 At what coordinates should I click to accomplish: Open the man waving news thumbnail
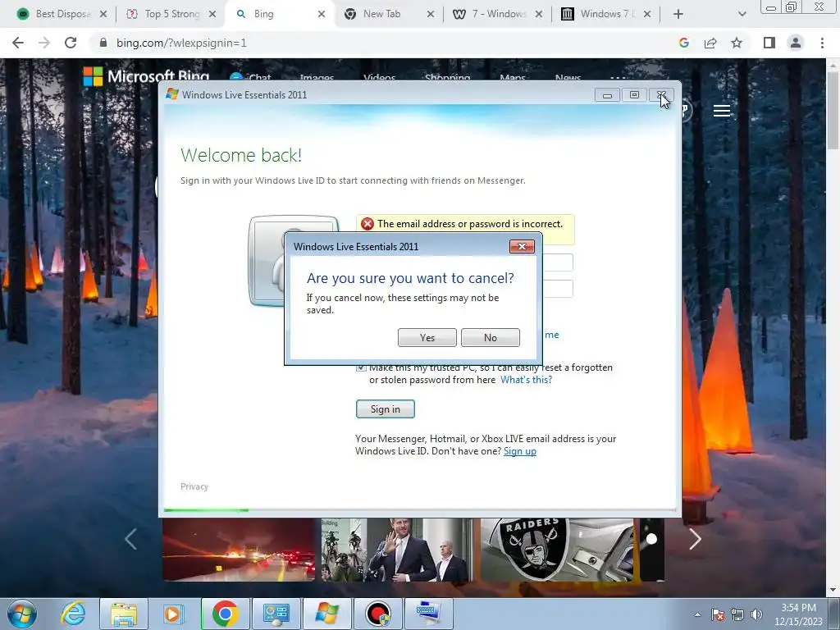pyautogui.click(x=396, y=549)
